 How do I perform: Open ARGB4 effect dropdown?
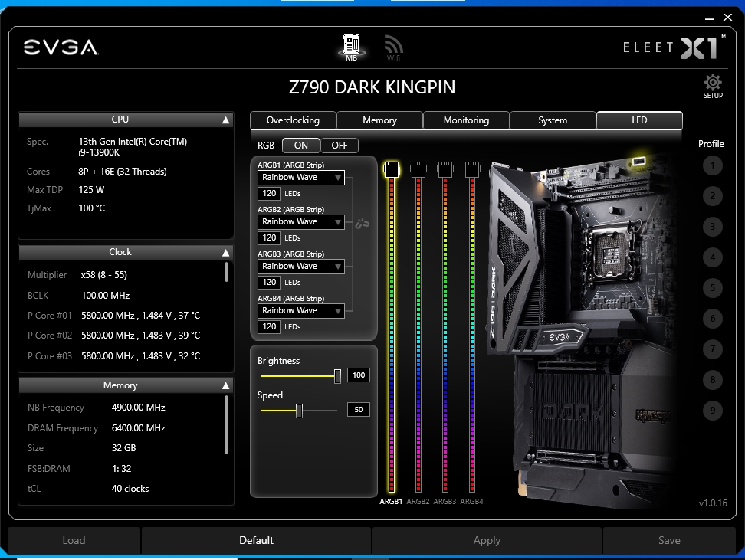click(300, 310)
